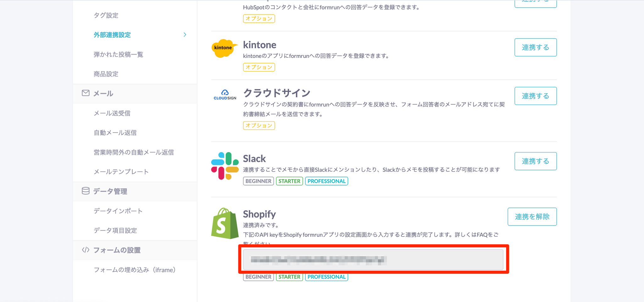
Task: Click the オプション badge under HubSpot description
Action: pos(259,19)
